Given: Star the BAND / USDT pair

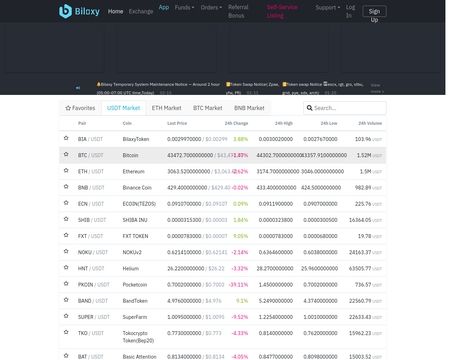Looking at the screenshot, I should 66,300.
